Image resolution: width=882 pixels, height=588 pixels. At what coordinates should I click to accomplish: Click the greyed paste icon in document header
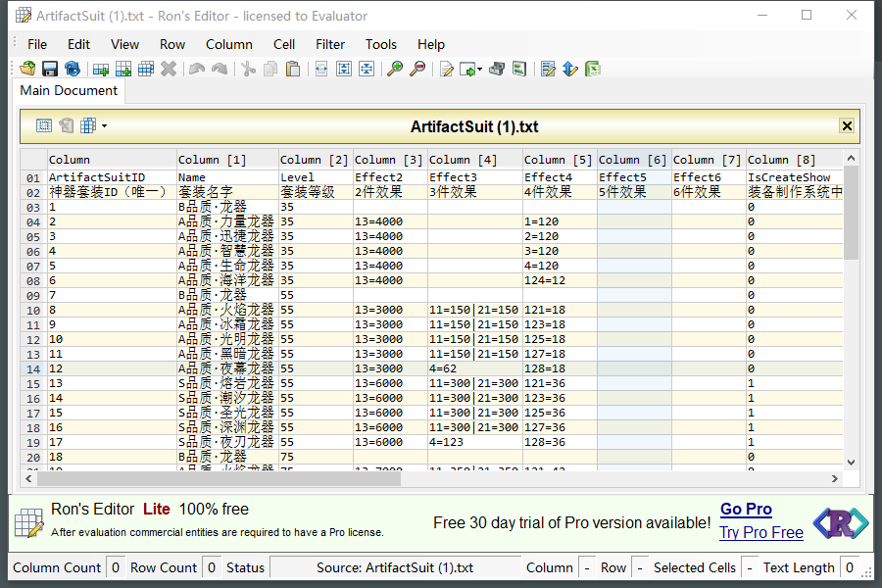pos(67,125)
